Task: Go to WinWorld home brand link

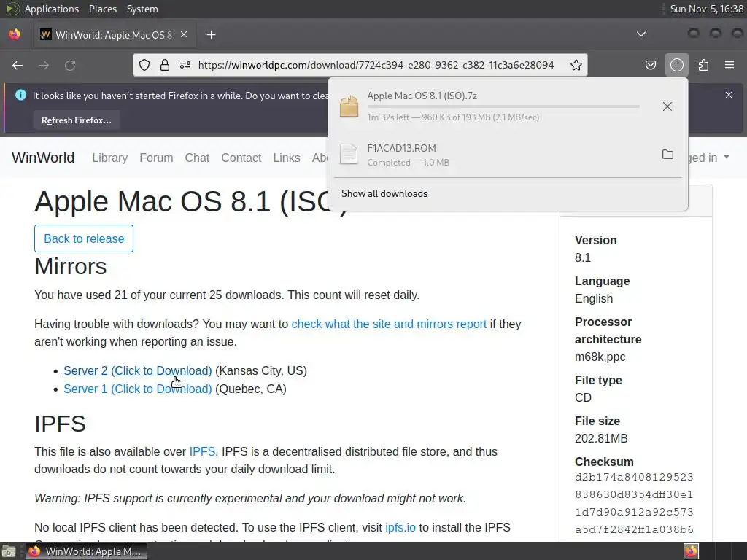Action: coord(43,157)
